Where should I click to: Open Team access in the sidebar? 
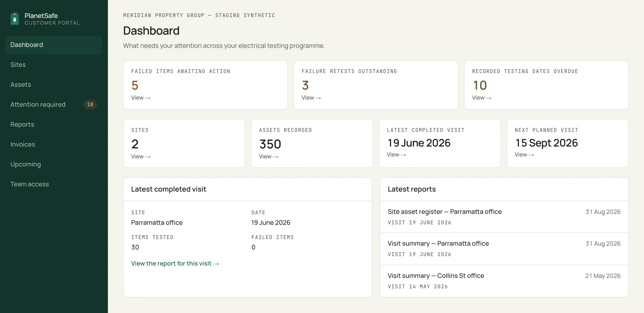point(54,184)
